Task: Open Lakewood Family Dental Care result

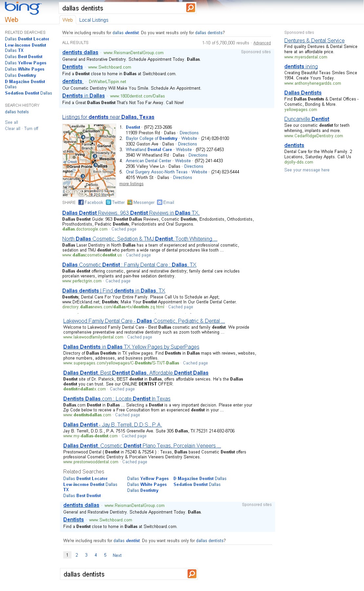Action: tap(144, 321)
